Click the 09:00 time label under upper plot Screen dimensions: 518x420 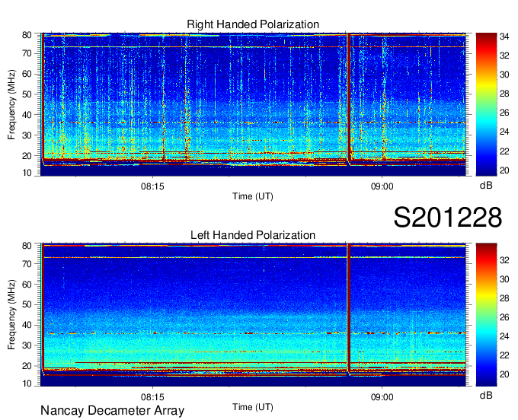click(382, 186)
